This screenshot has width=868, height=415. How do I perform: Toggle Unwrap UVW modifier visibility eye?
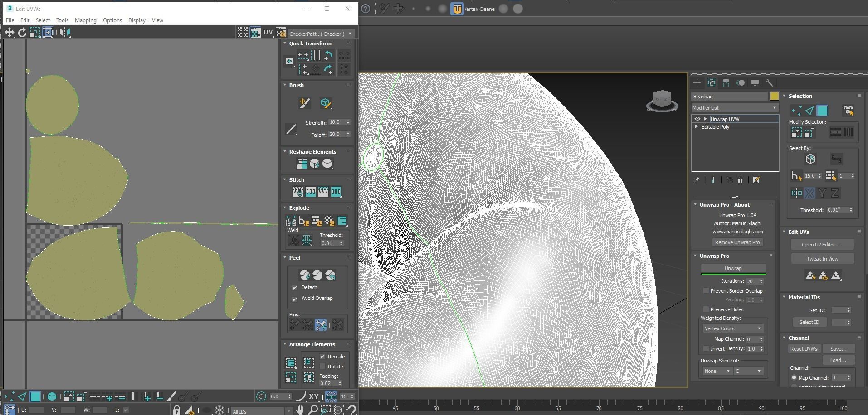697,119
